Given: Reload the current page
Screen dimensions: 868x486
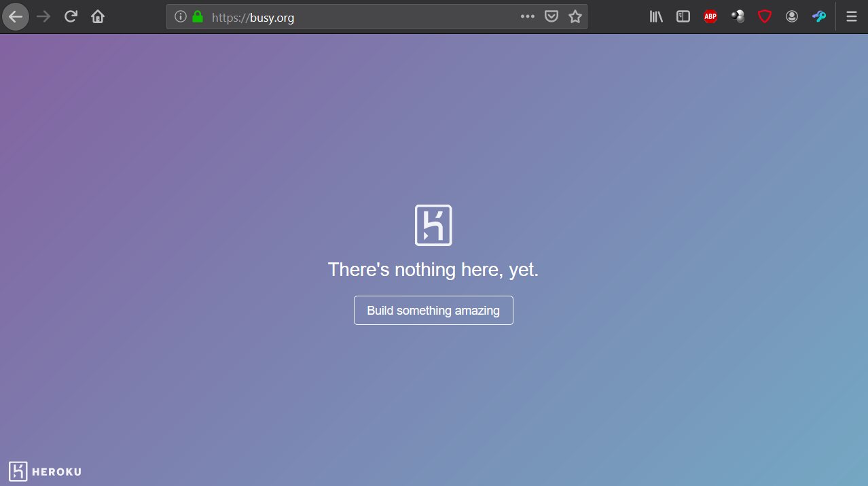Looking at the screenshot, I should point(71,16).
